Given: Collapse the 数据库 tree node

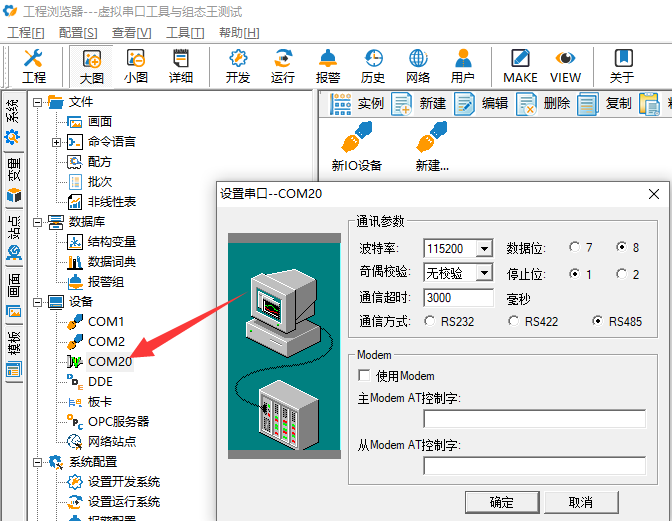Looking at the screenshot, I should [x=38, y=222].
